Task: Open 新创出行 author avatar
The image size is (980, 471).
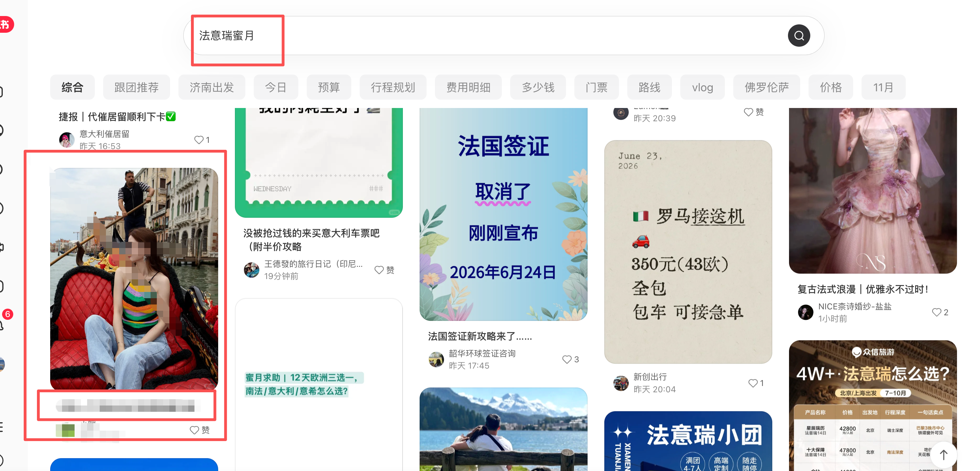Action: 621,383
